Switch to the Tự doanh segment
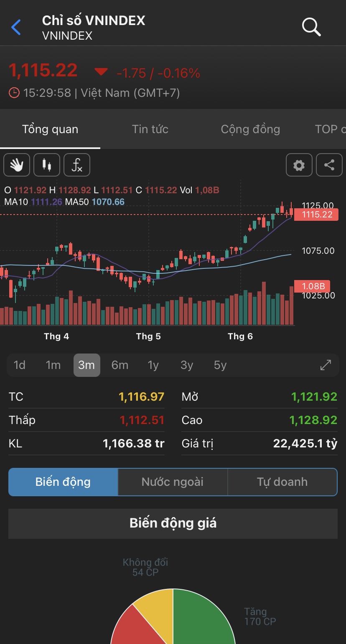The width and height of the screenshot is (346, 644). [282, 482]
